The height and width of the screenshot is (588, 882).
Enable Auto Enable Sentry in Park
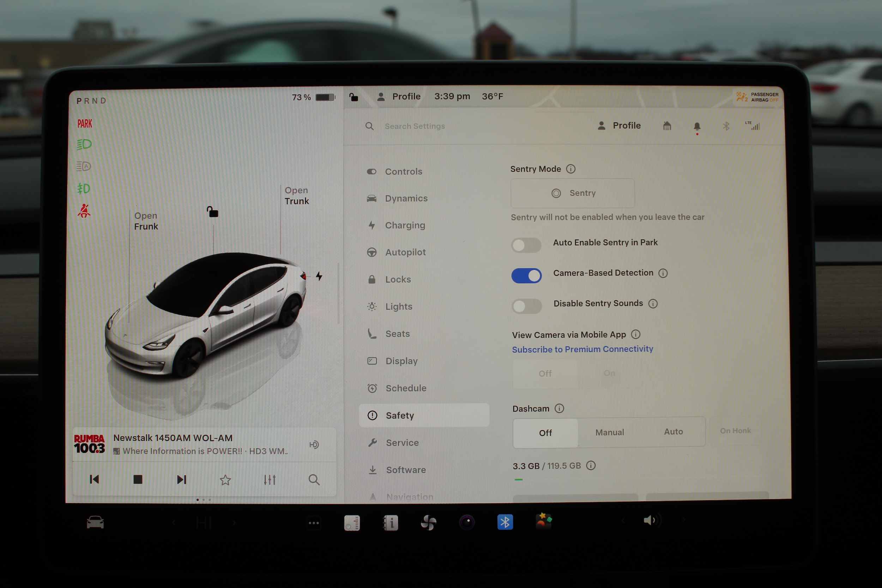coord(526,245)
